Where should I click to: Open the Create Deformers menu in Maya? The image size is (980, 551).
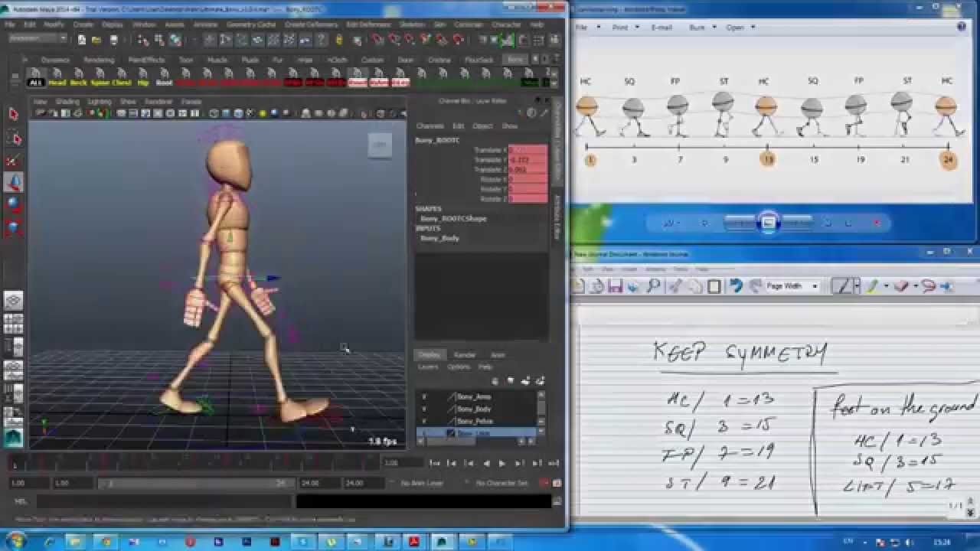(311, 24)
